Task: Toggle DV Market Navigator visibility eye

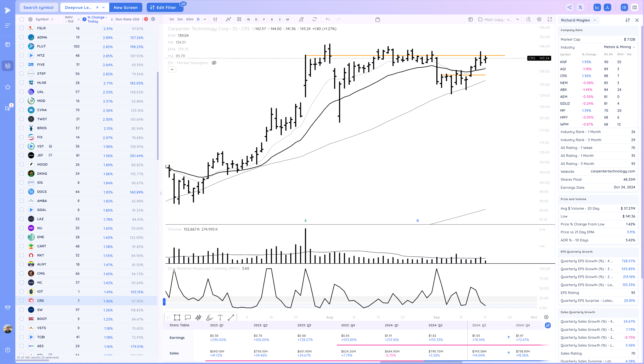Action: pyautogui.click(x=214, y=63)
